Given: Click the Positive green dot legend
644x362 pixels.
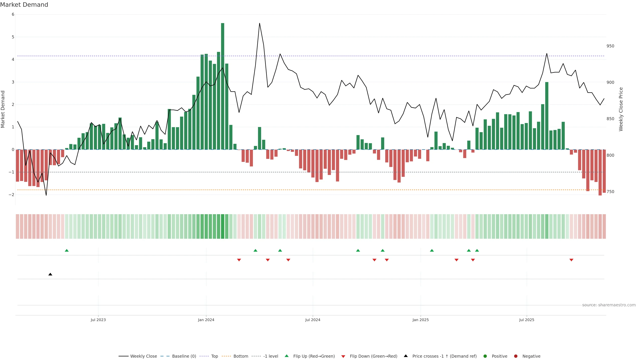Looking at the screenshot, I should pyautogui.click(x=485, y=356).
